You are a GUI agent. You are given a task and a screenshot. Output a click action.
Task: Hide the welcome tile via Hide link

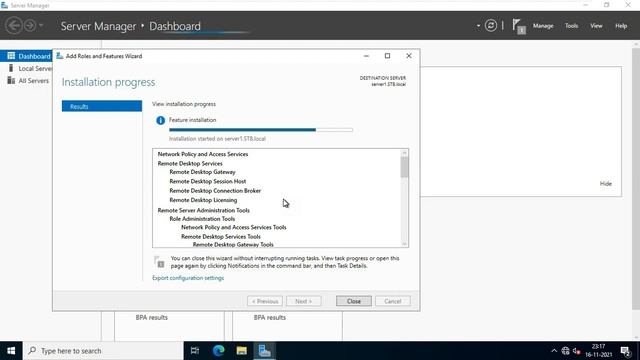click(x=605, y=184)
